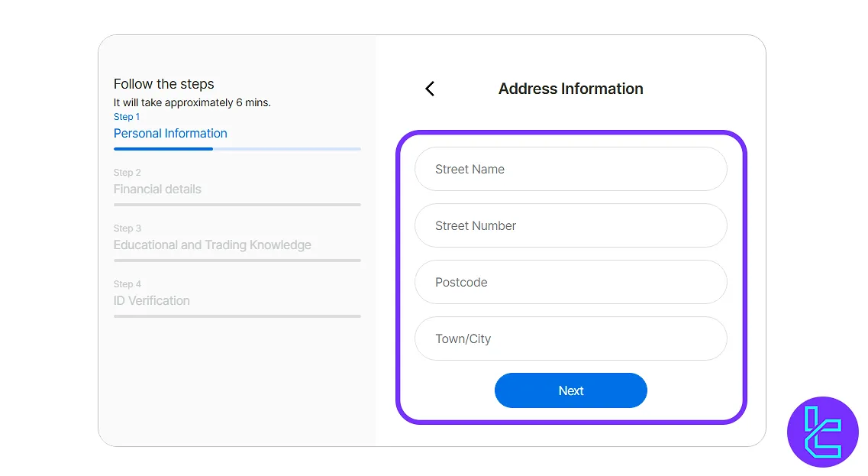This screenshot has width=868, height=476.
Task: Click the purple logo icon in the corner
Action: click(822, 432)
